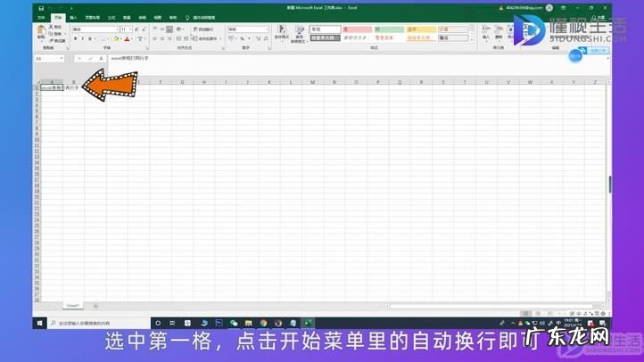This screenshot has height=362, width=644.
Task: Apply the red 'Bad' cell style
Action: point(357,29)
